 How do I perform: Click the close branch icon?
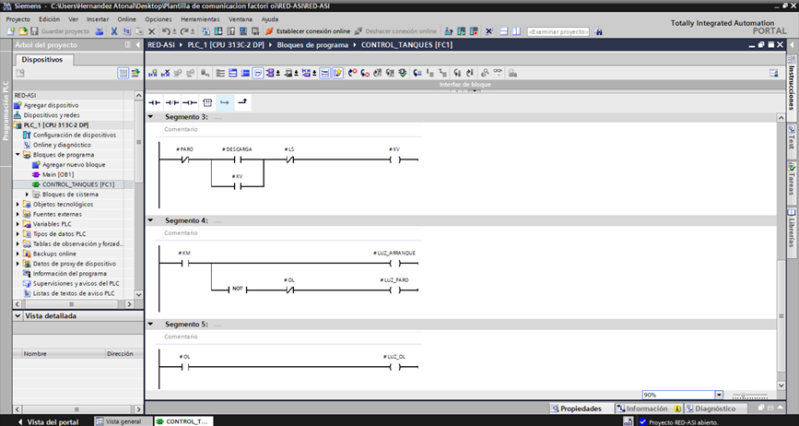(243, 102)
